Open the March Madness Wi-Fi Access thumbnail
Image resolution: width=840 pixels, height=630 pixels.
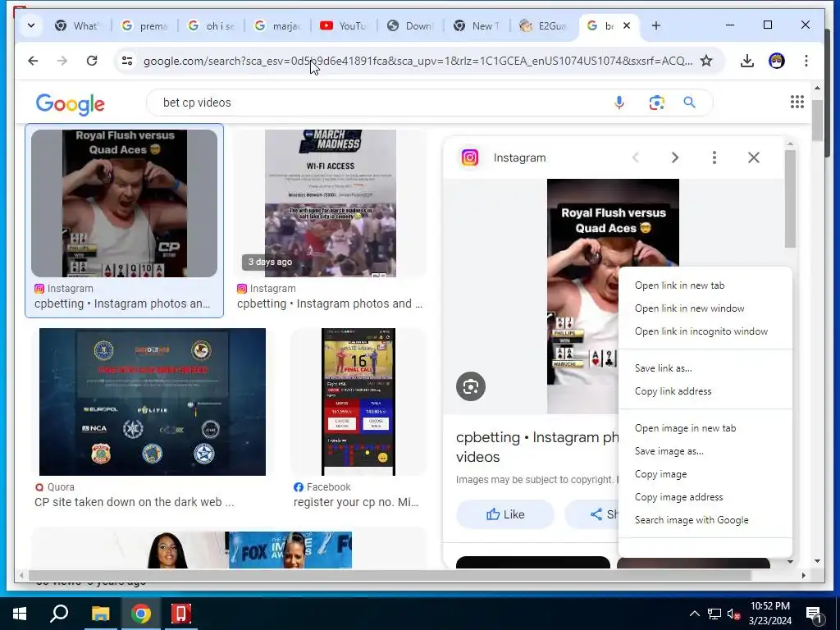click(x=331, y=203)
